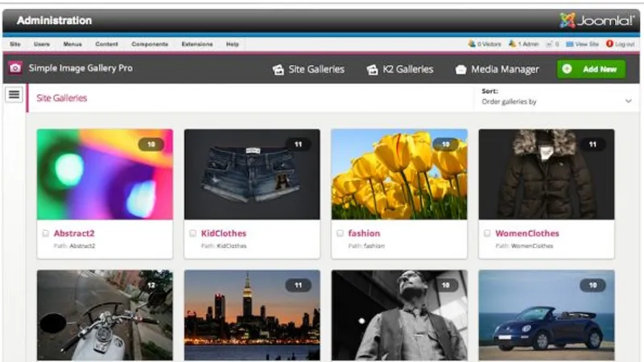Click the K2 Galleries toolbar icon

[x=372, y=70]
